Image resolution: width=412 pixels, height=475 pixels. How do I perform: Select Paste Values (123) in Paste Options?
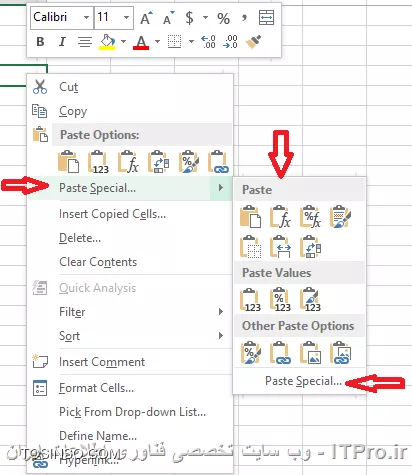[97, 162]
